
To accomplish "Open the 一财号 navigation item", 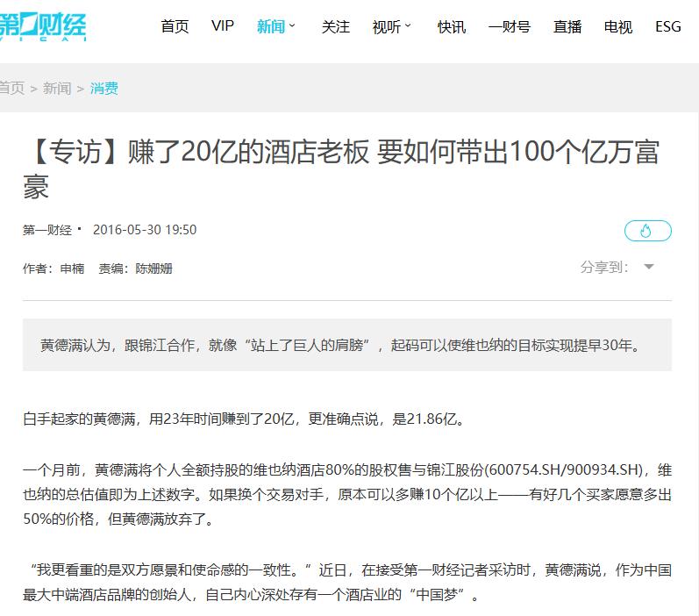I will (x=510, y=26).
